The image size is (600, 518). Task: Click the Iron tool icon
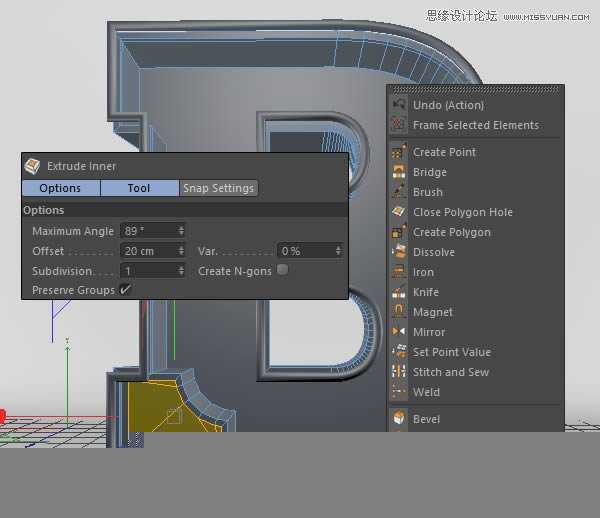click(399, 272)
